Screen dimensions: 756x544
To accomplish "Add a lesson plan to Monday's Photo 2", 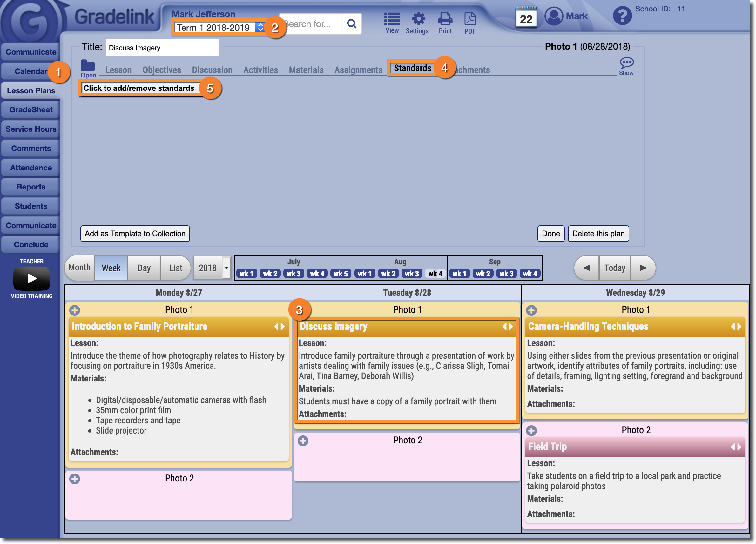I will [75, 479].
